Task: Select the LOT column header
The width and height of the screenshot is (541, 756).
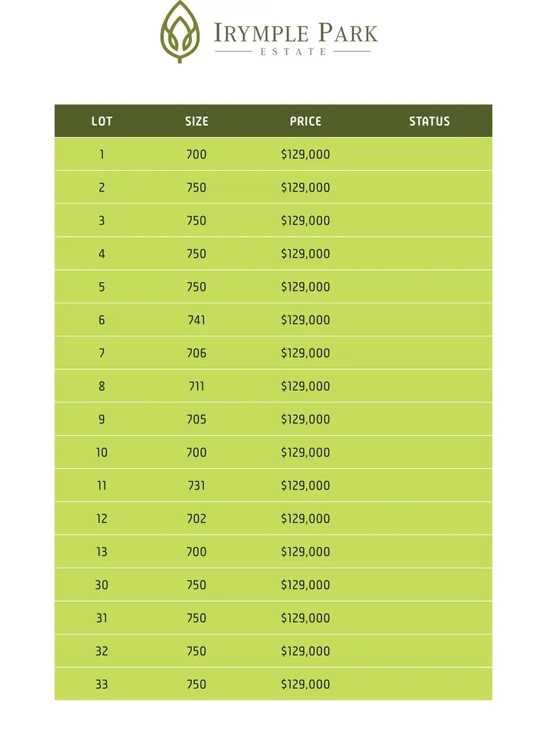Action: (x=102, y=121)
